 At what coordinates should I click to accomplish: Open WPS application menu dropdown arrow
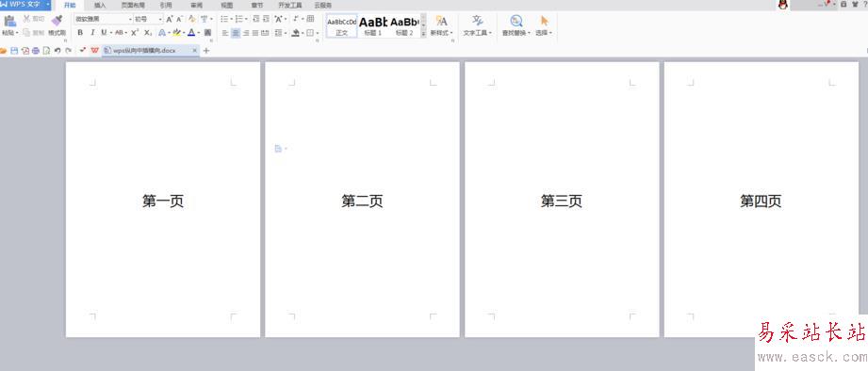49,5
